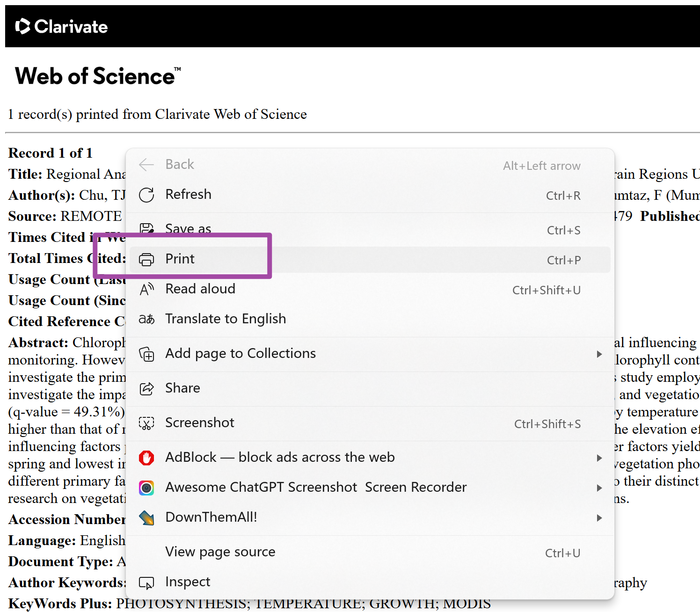Click the printer icon beside Print

click(x=146, y=259)
